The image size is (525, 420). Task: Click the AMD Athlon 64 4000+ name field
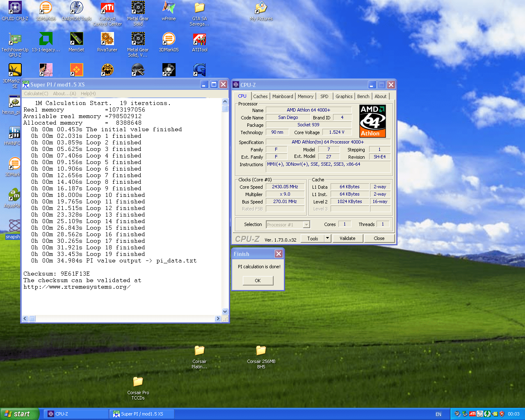click(x=308, y=110)
